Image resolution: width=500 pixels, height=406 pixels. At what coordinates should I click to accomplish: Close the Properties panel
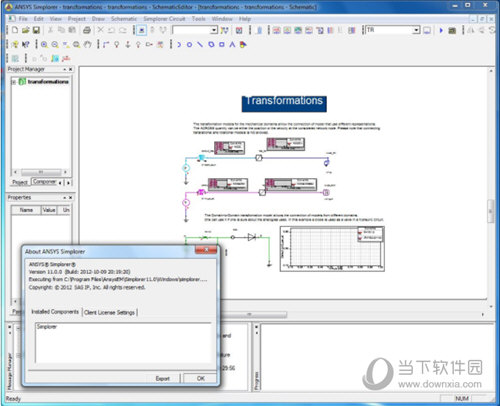click(x=70, y=198)
